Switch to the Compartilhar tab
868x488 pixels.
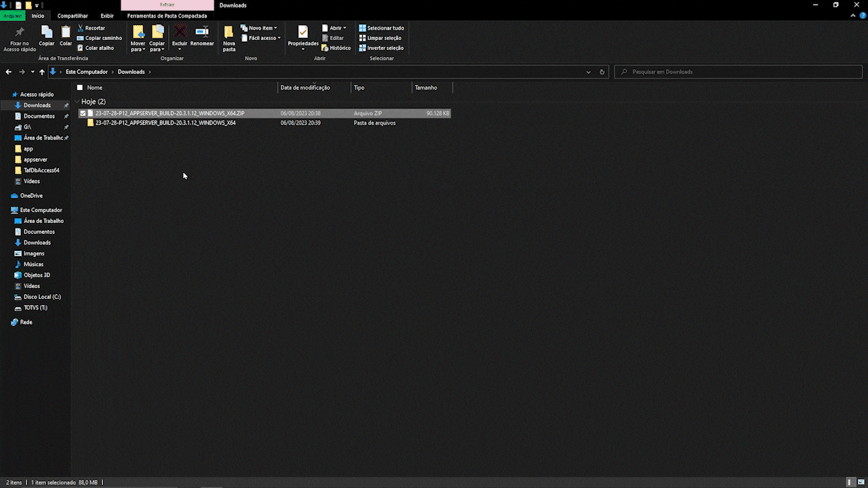pyautogui.click(x=73, y=16)
